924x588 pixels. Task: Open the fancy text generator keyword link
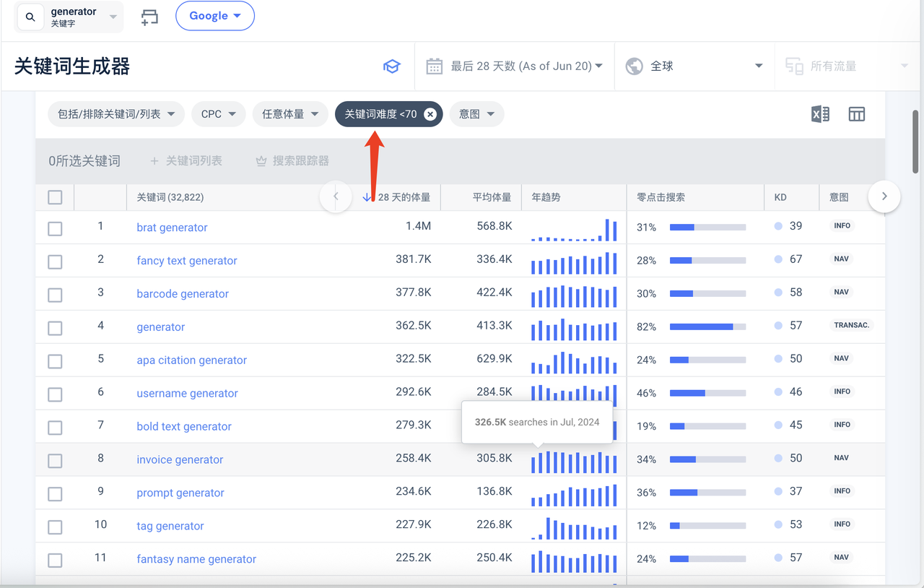tap(187, 261)
